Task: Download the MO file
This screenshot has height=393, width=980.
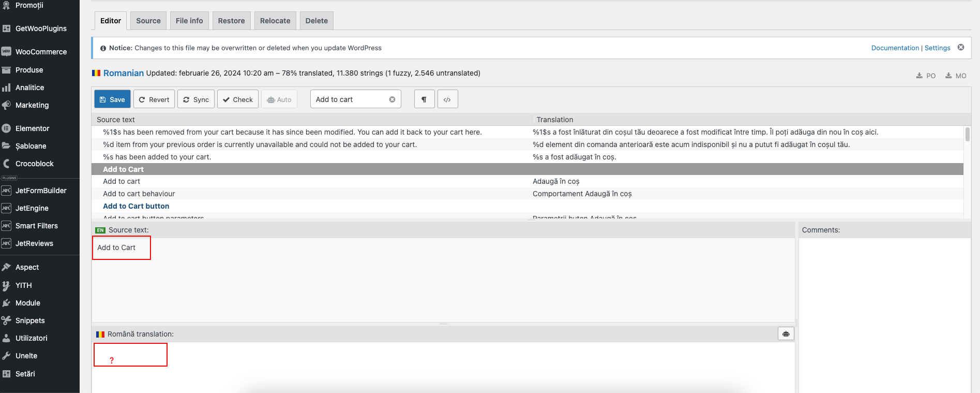Action: tap(956, 76)
